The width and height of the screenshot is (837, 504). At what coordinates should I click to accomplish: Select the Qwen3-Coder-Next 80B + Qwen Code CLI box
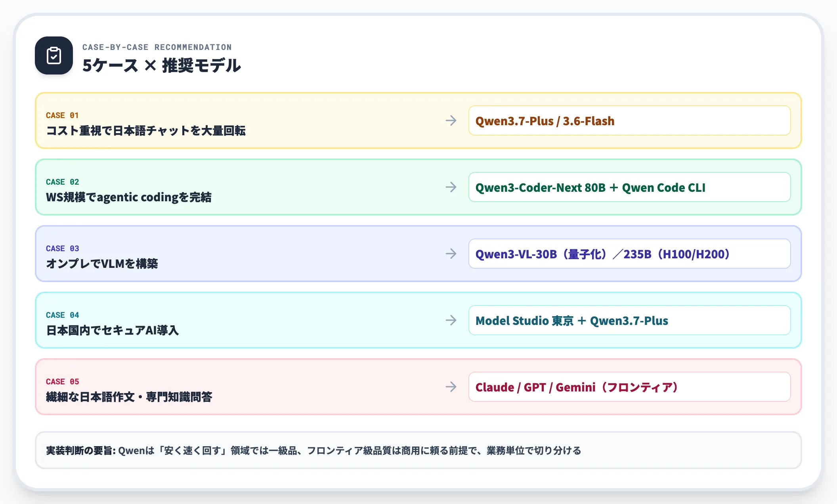(x=629, y=187)
